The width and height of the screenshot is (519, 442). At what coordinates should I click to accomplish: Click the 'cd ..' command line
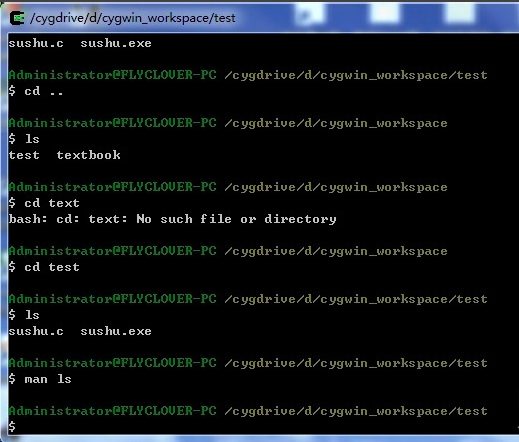click(x=36, y=91)
